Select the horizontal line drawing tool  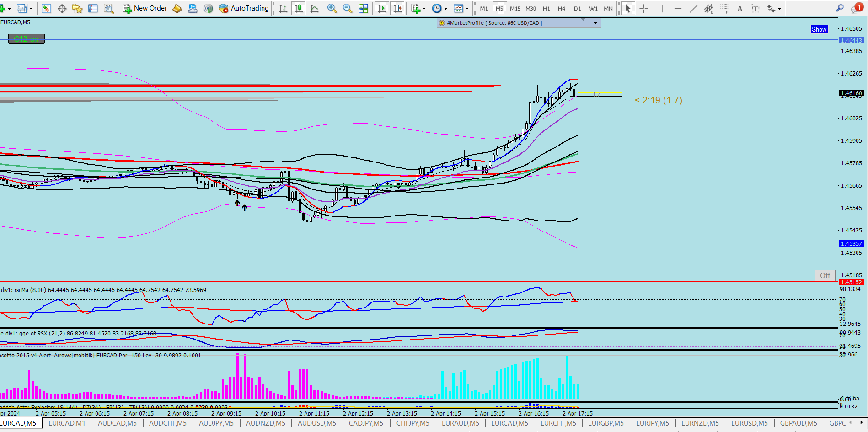point(678,8)
